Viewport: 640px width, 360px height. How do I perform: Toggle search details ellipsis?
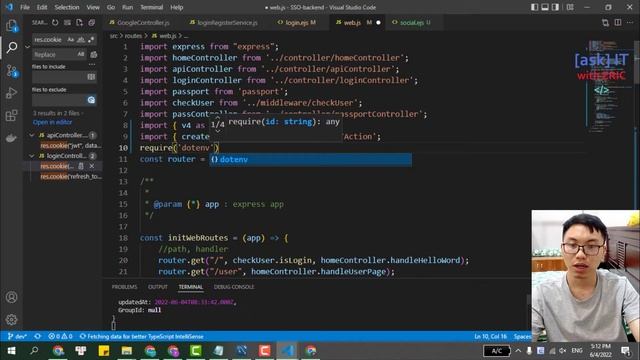tap(92, 64)
